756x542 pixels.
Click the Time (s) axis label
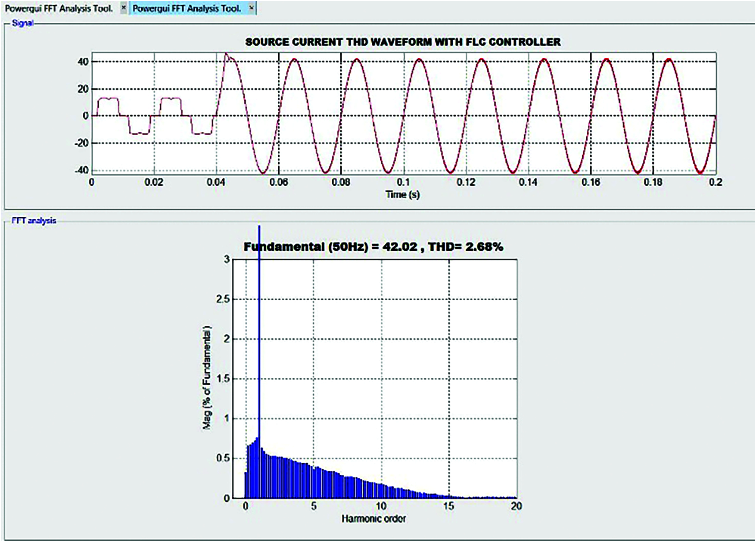[402, 195]
